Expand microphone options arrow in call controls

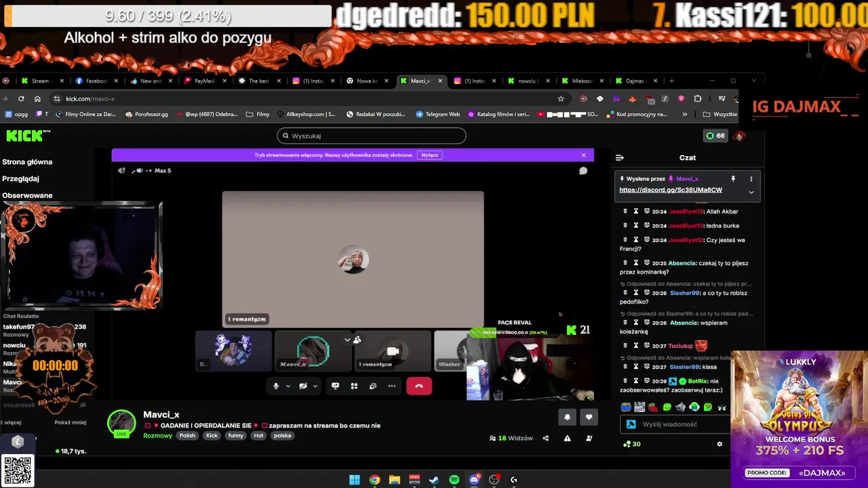click(288, 386)
